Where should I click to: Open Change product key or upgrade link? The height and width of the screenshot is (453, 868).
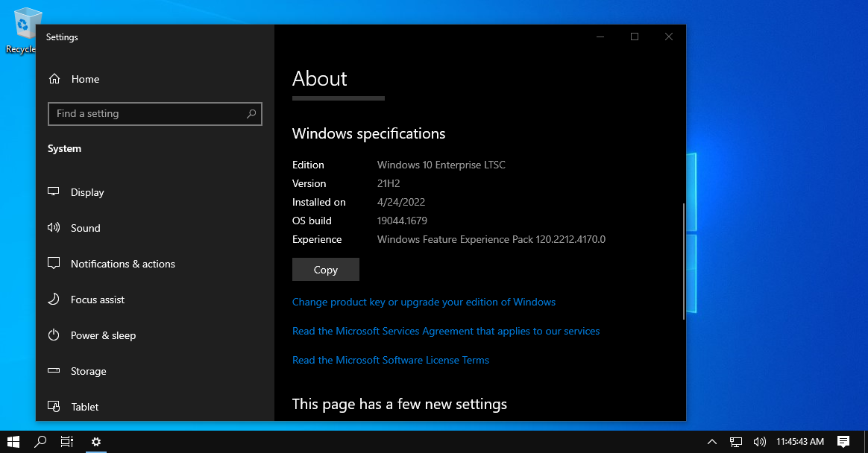pyautogui.click(x=424, y=302)
